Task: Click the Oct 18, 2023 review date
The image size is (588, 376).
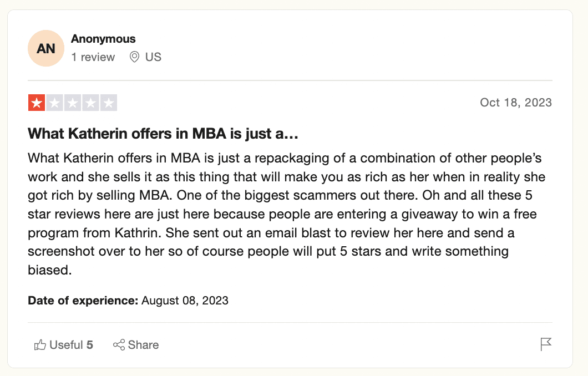Action: tap(516, 103)
